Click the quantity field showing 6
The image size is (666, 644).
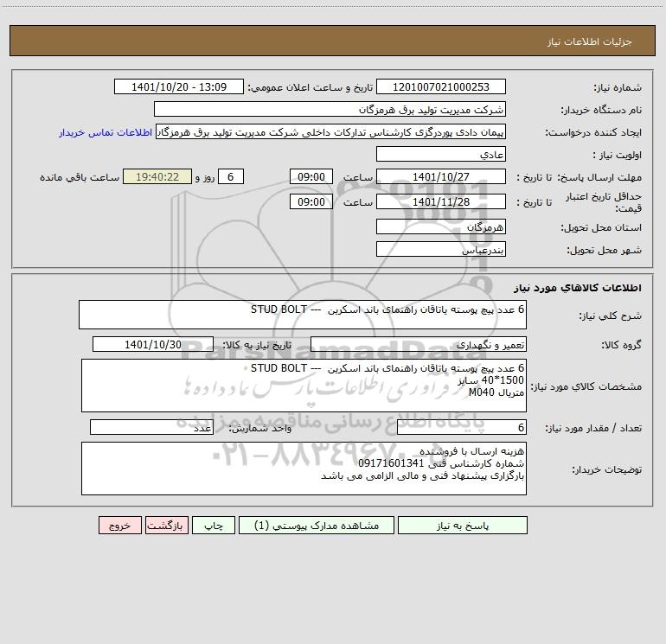[x=462, y=428]
